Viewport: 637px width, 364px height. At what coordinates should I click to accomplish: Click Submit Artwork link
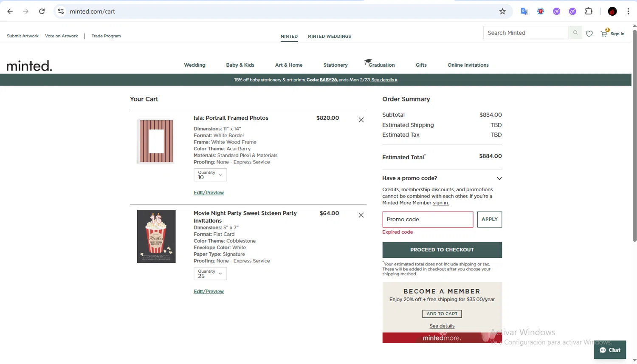(x=23, y=36)
